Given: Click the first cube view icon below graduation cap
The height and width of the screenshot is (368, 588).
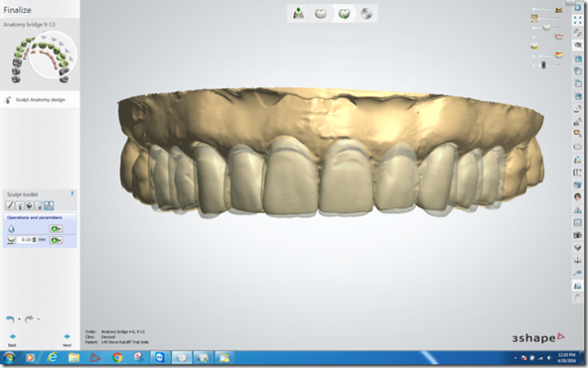Looking at the screenshot, I should [x=578, y=59].
